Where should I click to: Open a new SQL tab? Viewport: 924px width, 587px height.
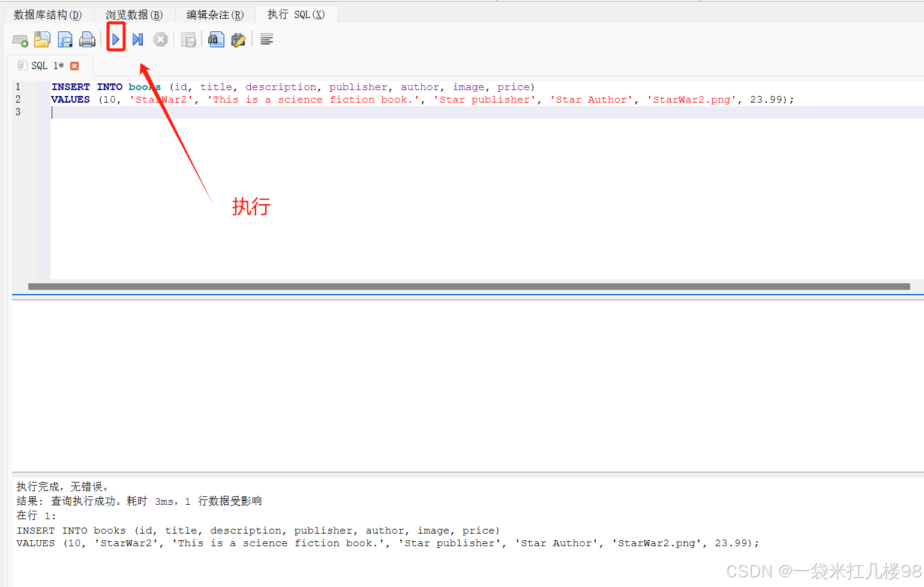click(20, 40)
